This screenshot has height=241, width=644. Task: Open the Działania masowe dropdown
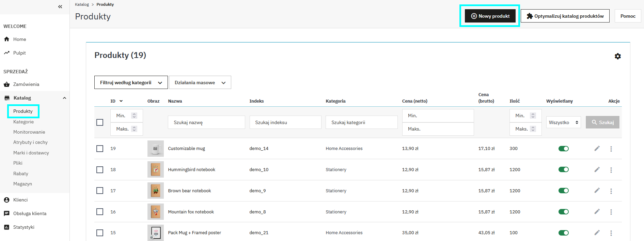tap(200, 82)
